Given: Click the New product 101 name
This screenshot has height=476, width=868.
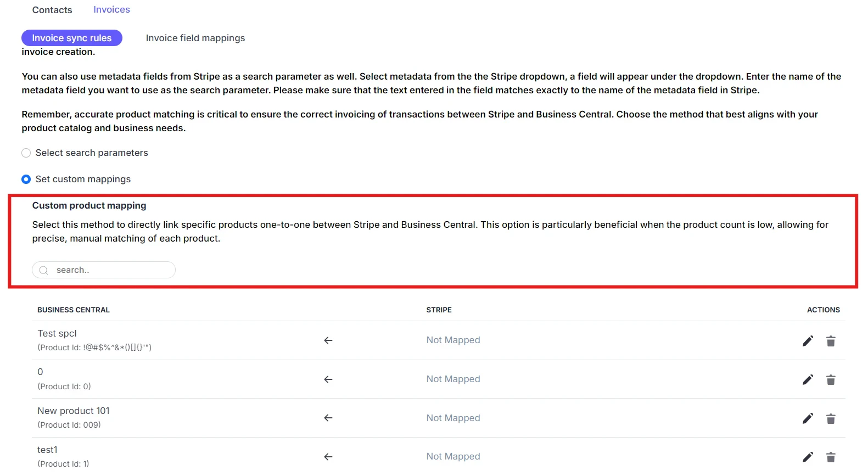Looking at the screenshot, I should pos(74,411).
